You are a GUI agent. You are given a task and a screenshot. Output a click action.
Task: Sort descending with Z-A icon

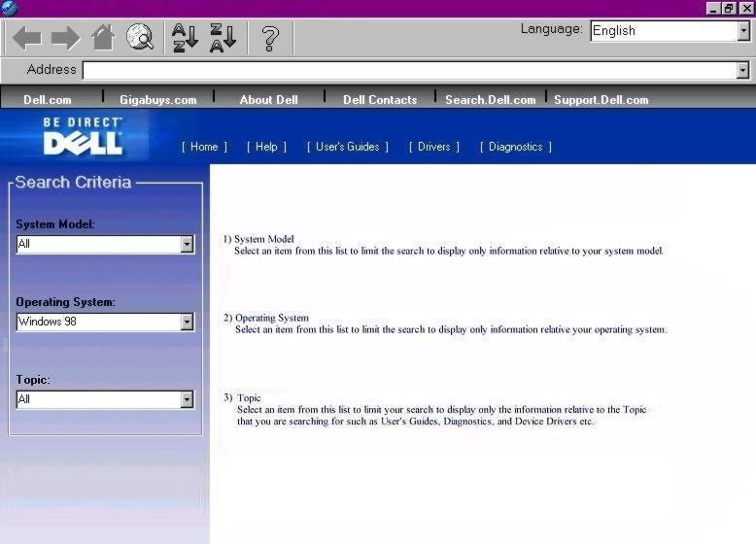pyautogui.click(x=223, y=39)
